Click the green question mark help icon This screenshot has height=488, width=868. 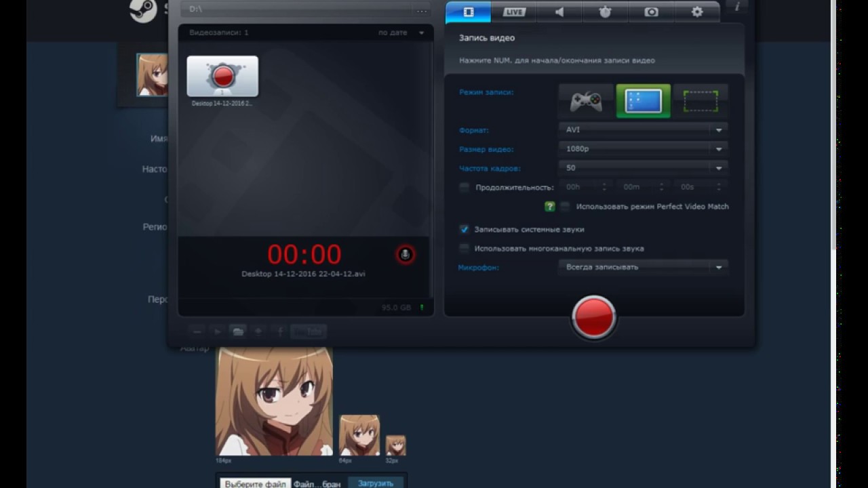pyautogui.click(x=550, y=206)
